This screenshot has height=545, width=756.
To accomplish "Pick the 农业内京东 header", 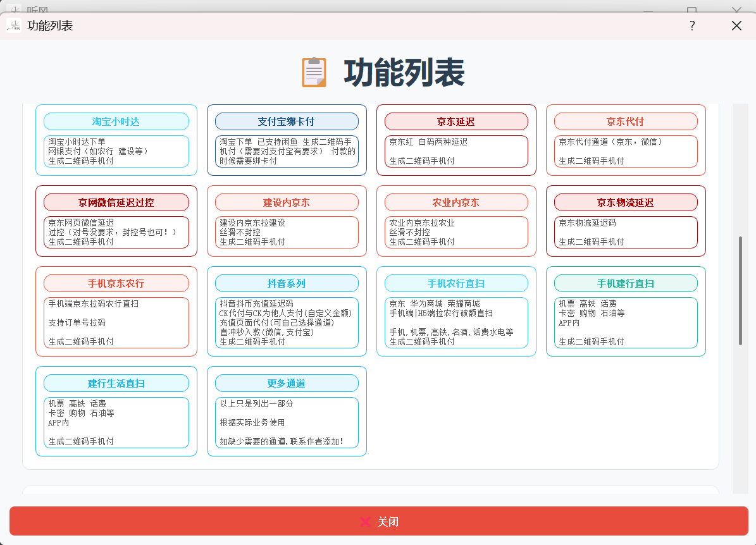I will [455, 202].
